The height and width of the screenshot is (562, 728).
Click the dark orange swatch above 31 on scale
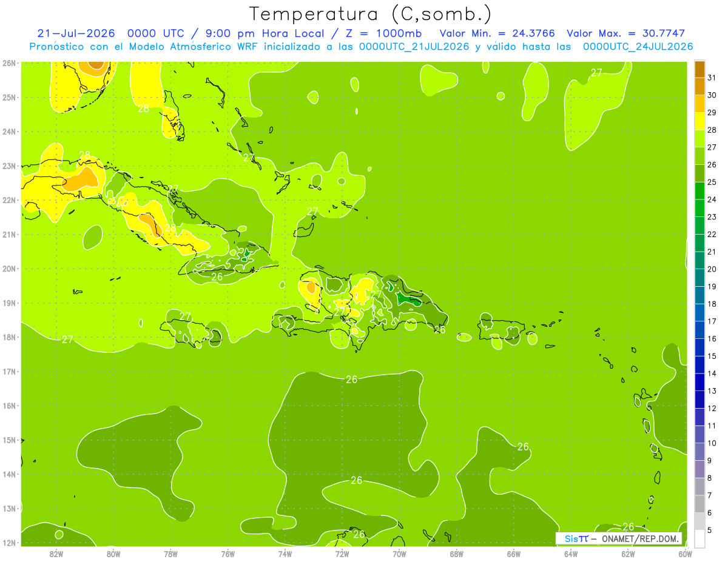point(699,69)
